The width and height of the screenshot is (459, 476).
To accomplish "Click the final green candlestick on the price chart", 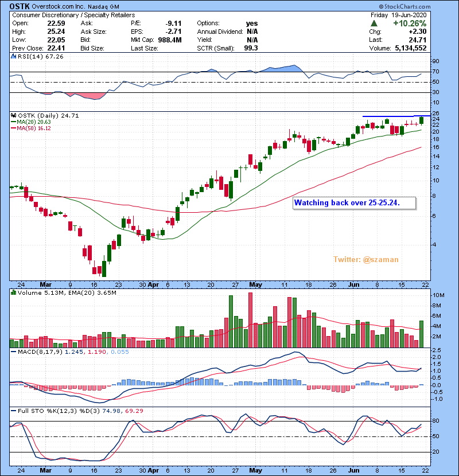I will click(421, 120).
